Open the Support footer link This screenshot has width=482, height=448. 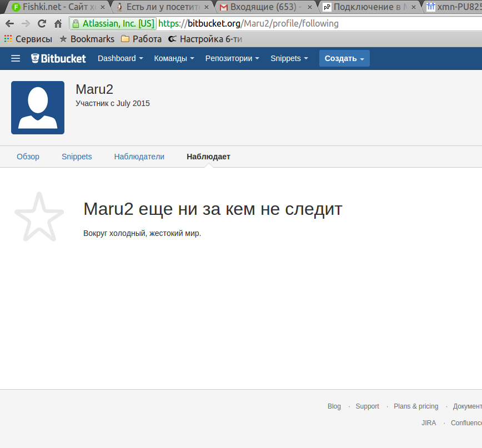(368, 406)
